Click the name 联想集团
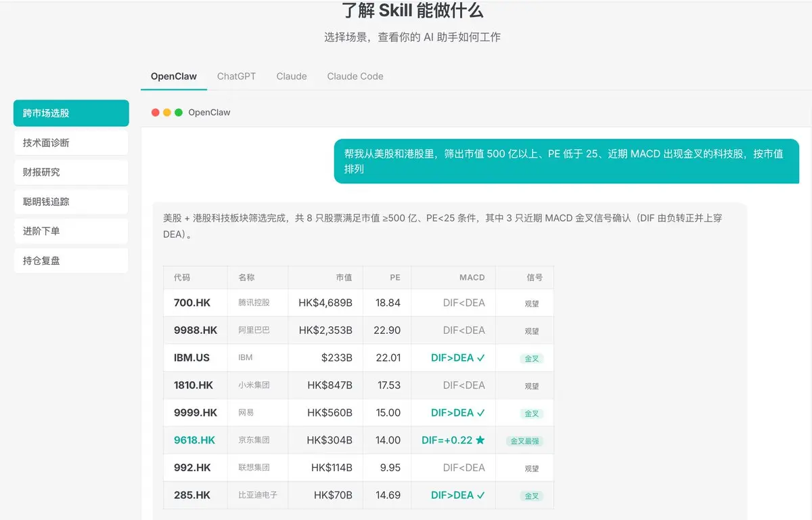The image size is (812, 520). click(x=254, y=467)
